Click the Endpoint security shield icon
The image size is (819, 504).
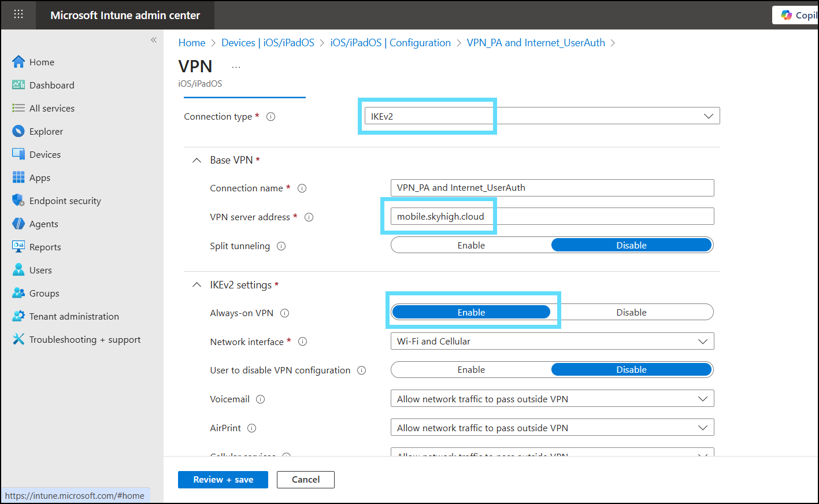pyautogui.click(x=18, y=201)
